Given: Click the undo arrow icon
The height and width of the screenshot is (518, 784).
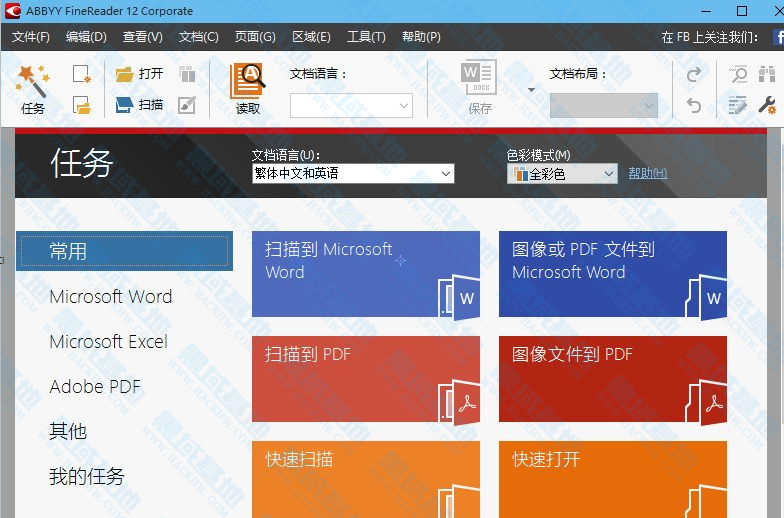Looking at the screenshot, I should click(x=694, y=106).
